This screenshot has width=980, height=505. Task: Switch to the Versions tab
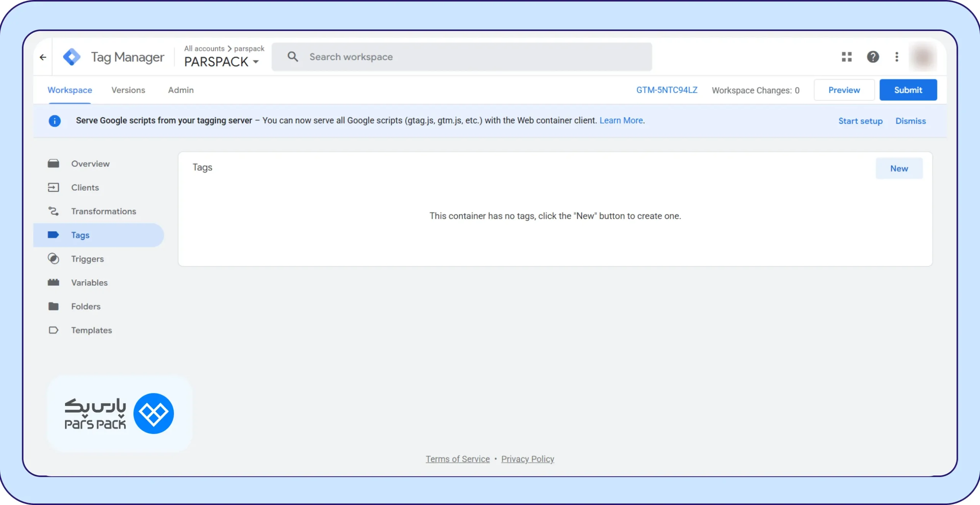[128, 90]
